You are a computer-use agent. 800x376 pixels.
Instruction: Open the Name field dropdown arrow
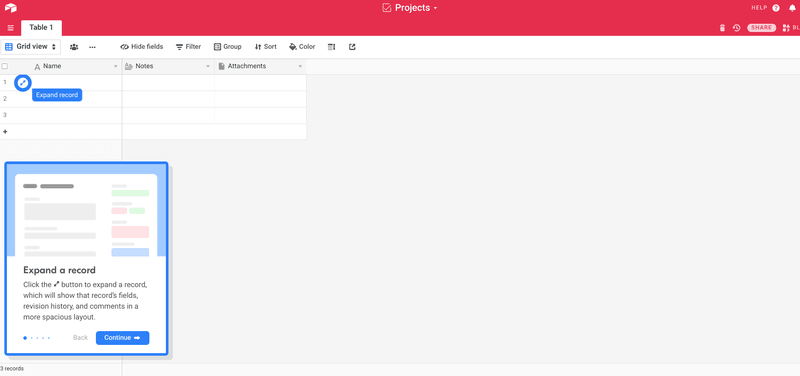pyautogui.click(x=115, y=67)
